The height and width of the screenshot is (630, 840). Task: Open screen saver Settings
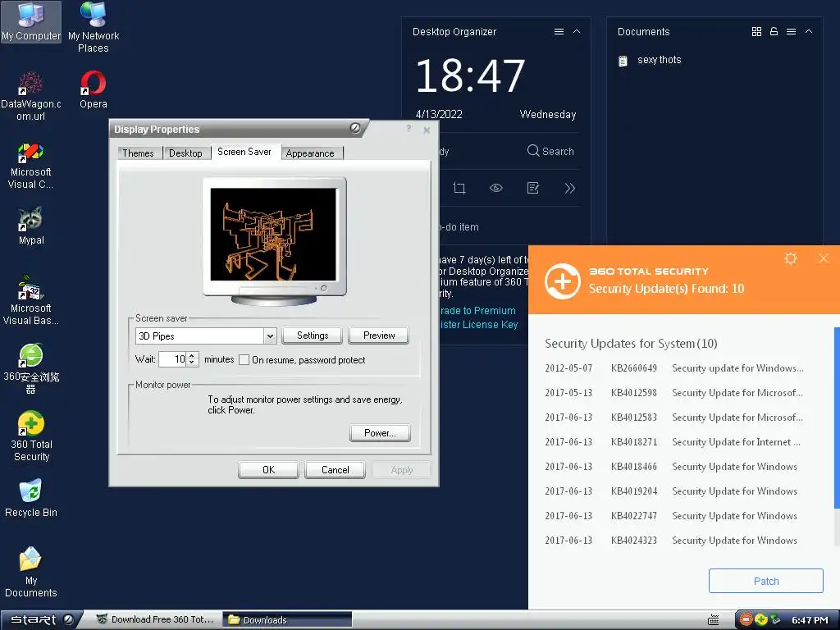point(313,336)
